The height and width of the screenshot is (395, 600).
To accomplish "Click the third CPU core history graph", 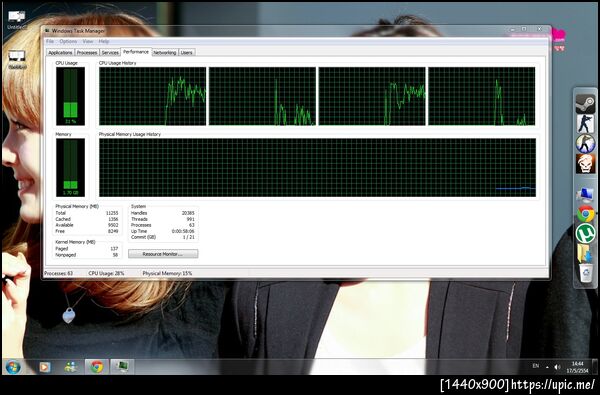I will (372, 96).
